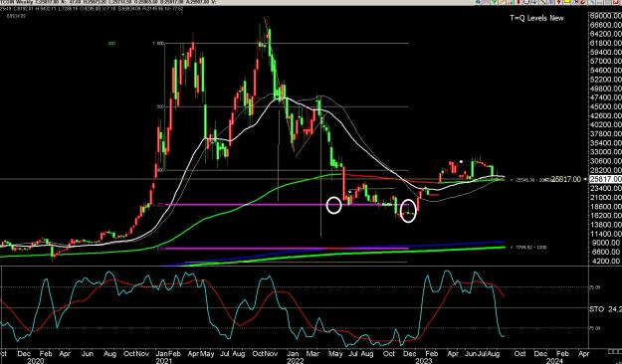The image size is (622, 364).
Task: Click the 33000.00 price axis label
Action: [x=606, y=152]
